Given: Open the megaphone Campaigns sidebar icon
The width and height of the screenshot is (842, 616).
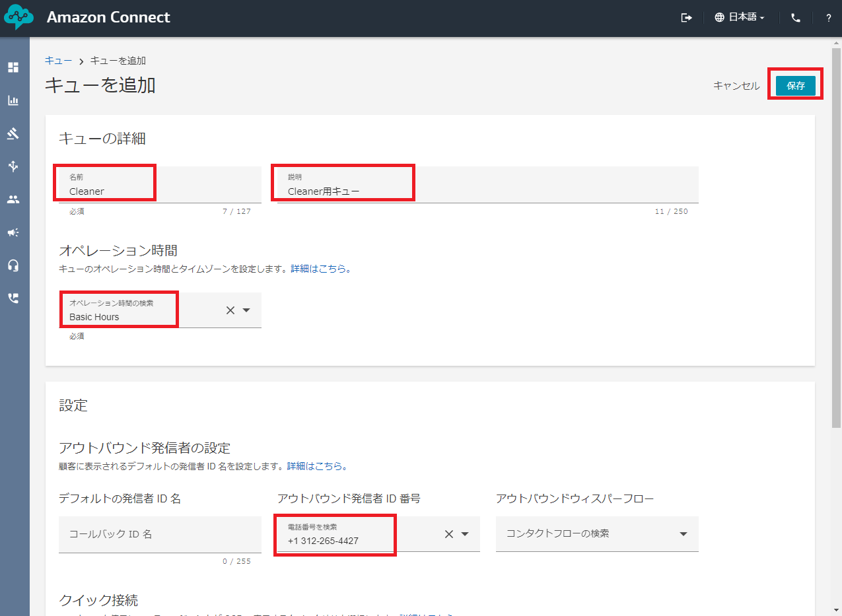Looking at the screenshot, I should point(13,232).
